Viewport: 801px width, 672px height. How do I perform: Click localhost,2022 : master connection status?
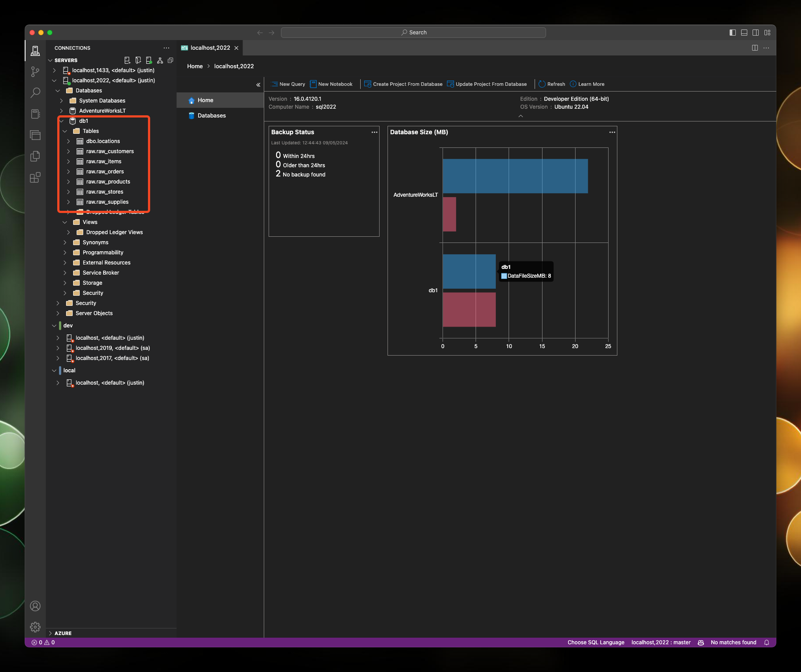point(661,643)
